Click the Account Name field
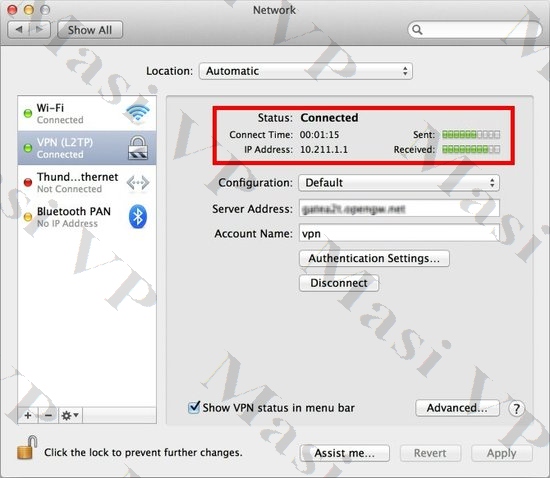Image resolution: width=550 pixels, height=478 pixels. pos(399,233)
